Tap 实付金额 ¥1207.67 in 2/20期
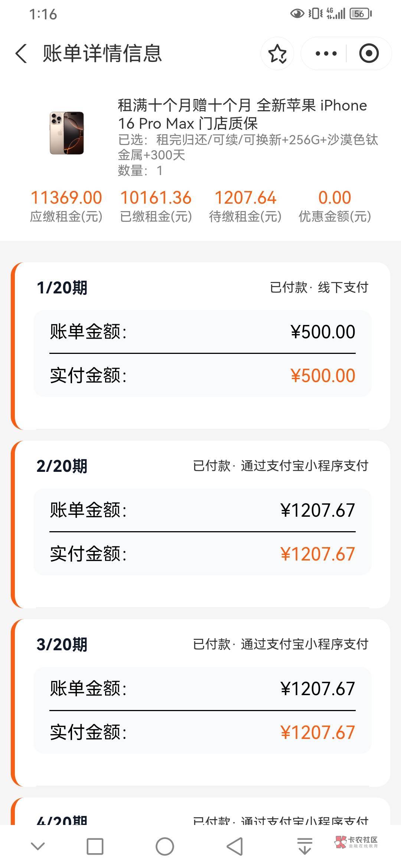Viewport: 401px width, 868px height. tap(317, 554)
